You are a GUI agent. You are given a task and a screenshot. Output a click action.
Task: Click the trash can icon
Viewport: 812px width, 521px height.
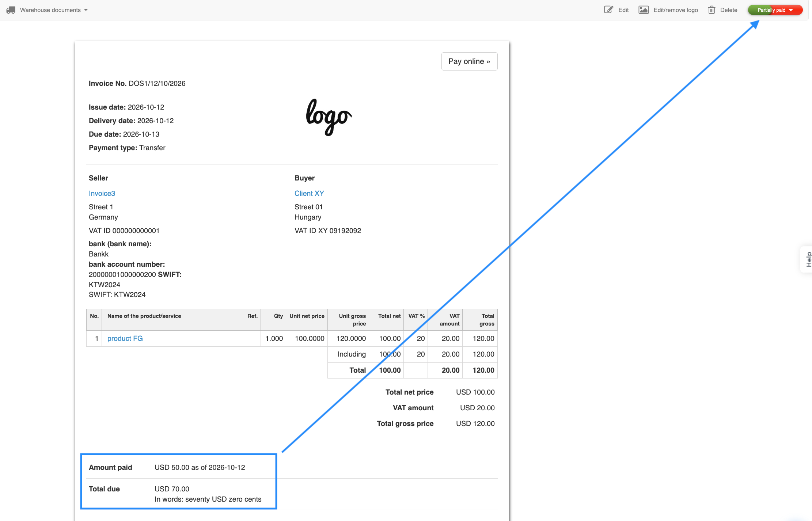click(712, 10)
